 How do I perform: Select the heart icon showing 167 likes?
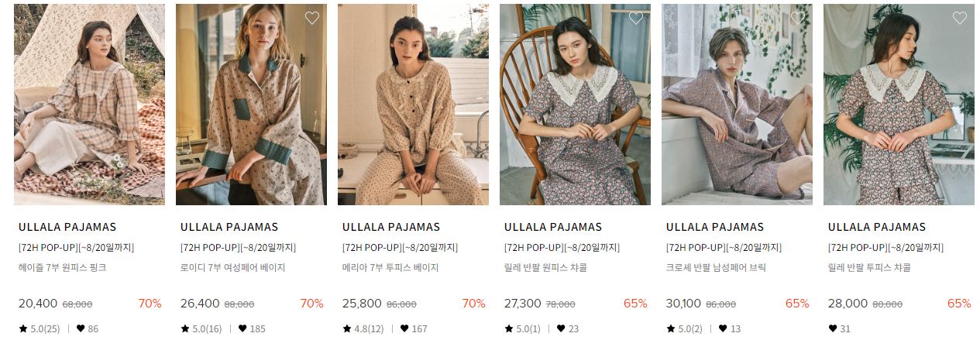[404, 328]
